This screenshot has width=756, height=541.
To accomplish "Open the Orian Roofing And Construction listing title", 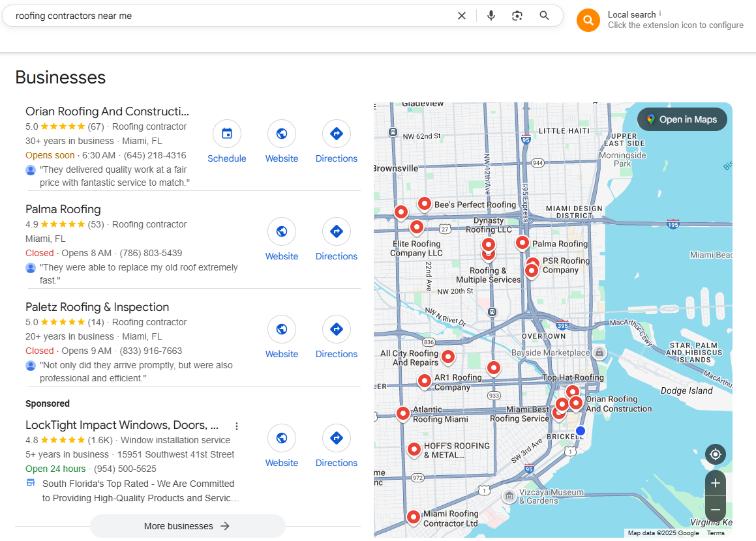I will (107, 111).
